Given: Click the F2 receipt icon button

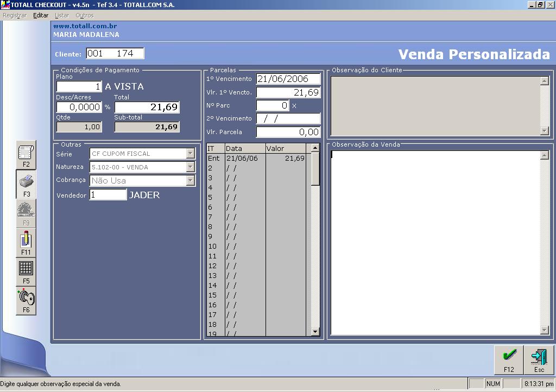Looking at the screenshot, I should 26,155.
